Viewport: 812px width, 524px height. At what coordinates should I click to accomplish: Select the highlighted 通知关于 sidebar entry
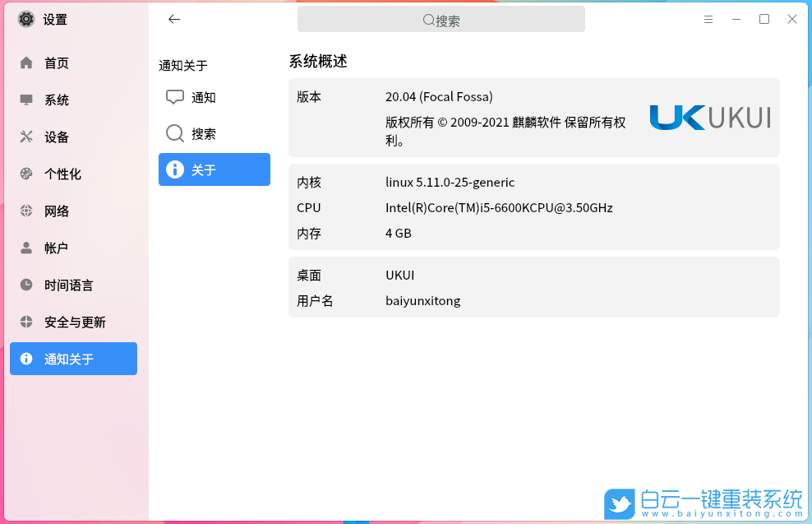[73, 359]
